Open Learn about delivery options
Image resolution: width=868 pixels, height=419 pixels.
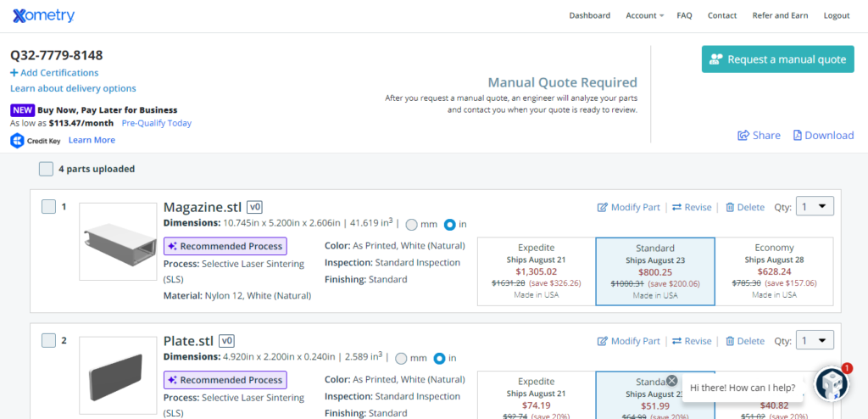(x=73, y=88)
